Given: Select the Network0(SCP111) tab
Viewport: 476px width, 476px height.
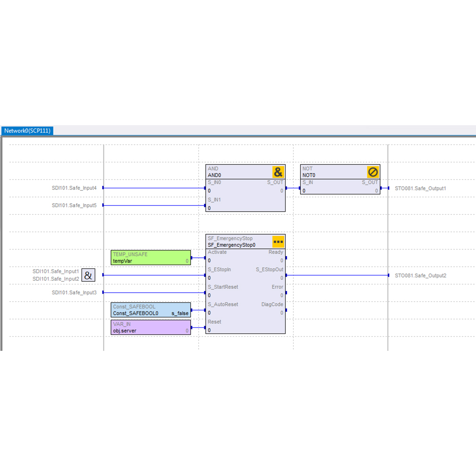Looking at the screenshot, I should tap(27, 131).
